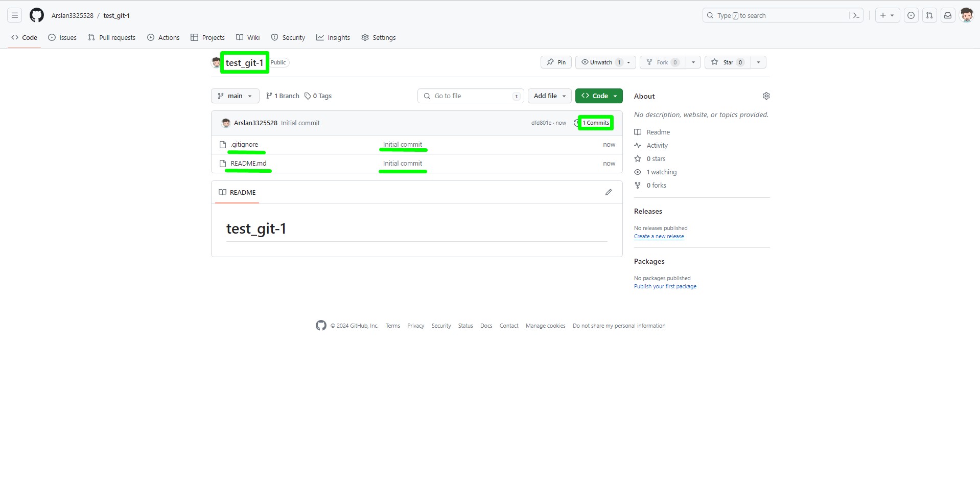Screen dimensions: 980x479
Task: Open the create new plus dropdown
Action: tap(887, 15)
